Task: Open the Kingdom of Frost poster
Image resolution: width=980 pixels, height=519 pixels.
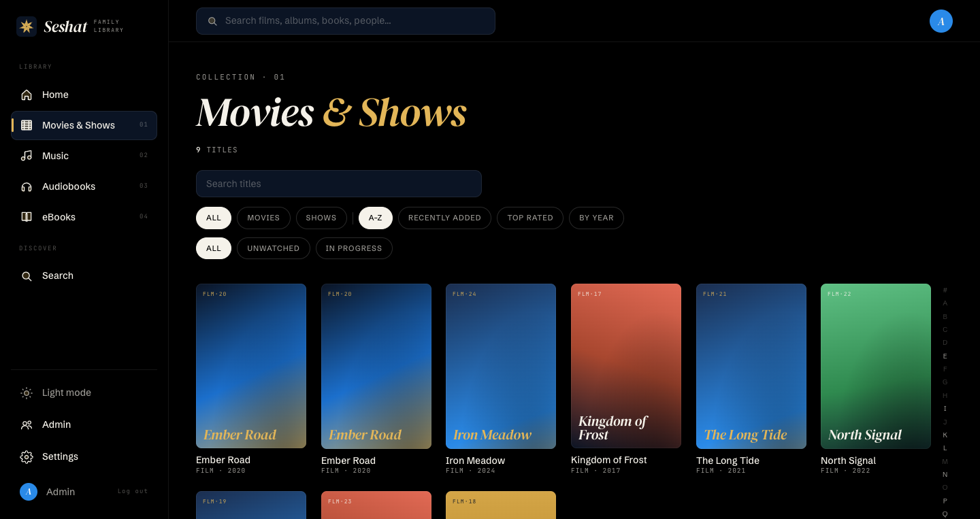Action: pyautogui.click(x=626, y=366)
